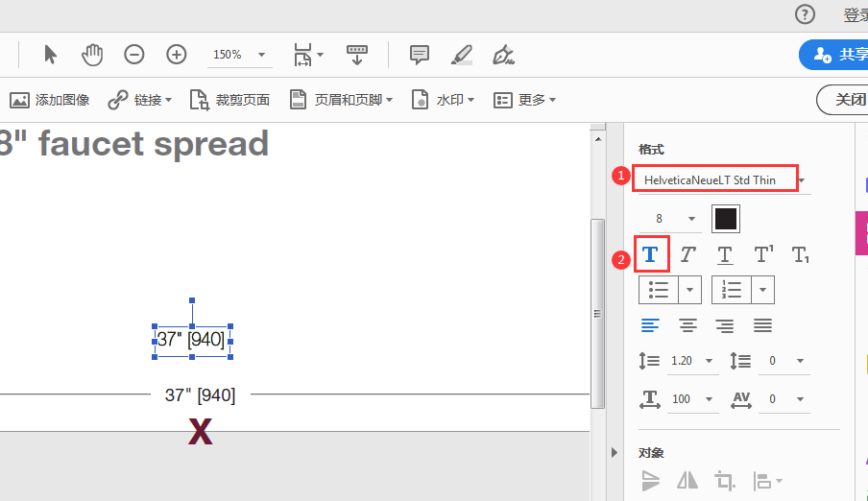Select the arrow selection tool

pyautogui.click(x=51, y=55)
